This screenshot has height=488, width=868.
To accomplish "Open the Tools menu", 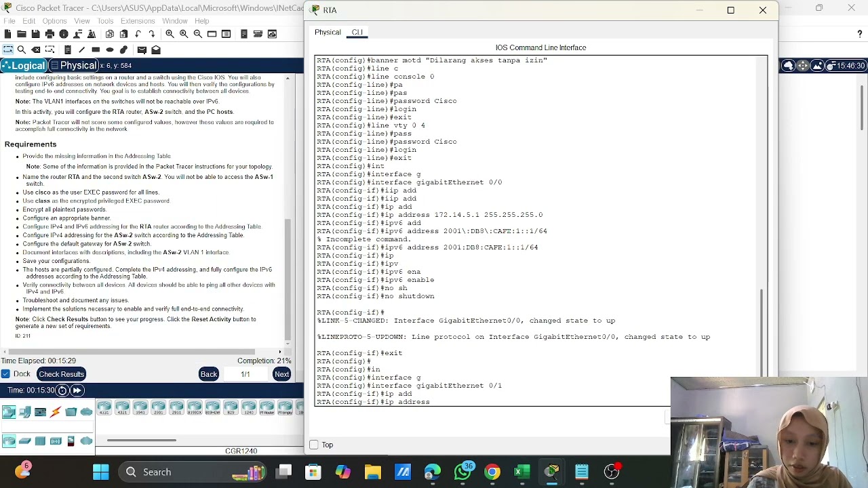I will coord(105,21).
